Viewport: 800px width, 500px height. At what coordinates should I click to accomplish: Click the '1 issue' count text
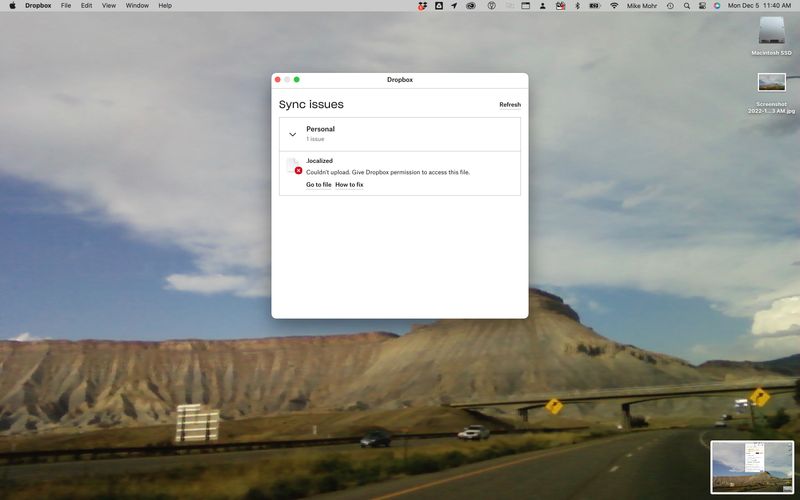[x=315, y=139]
